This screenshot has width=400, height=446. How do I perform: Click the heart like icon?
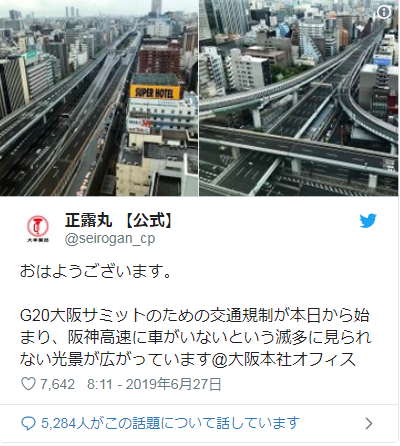28,384
